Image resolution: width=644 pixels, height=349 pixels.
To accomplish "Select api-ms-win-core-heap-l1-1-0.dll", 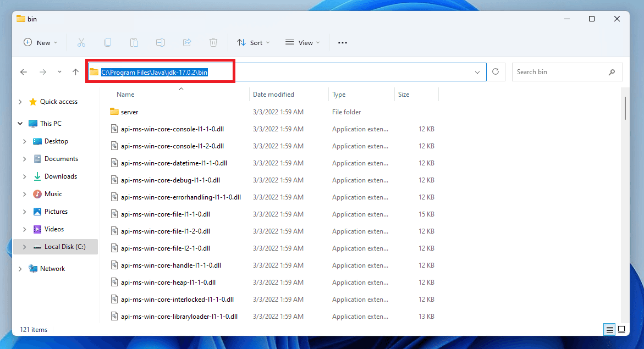I will click(x=168, y=282).
